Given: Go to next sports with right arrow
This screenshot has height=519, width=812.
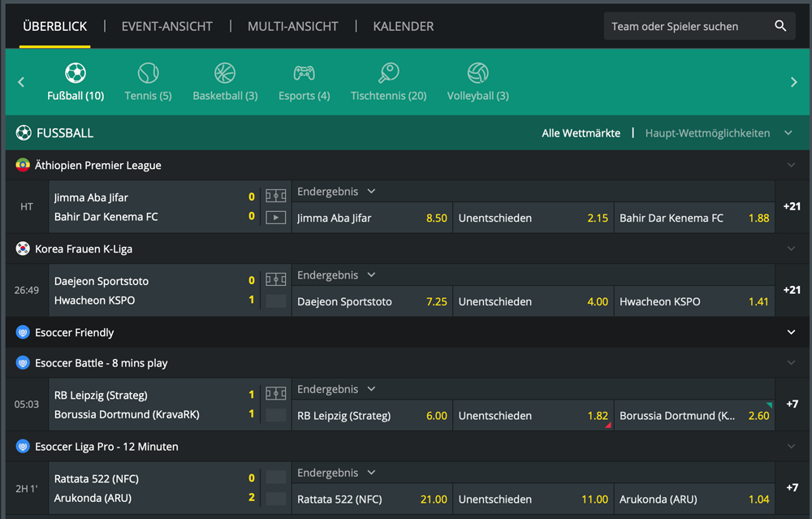Looking at the screenshot, I should [794, 82].
